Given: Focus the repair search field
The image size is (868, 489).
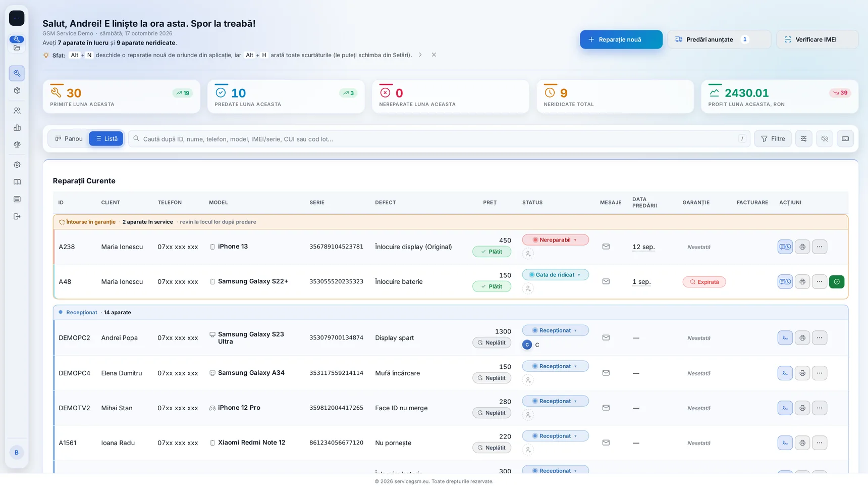Looking at the screenshot, I should click(439, 138).
